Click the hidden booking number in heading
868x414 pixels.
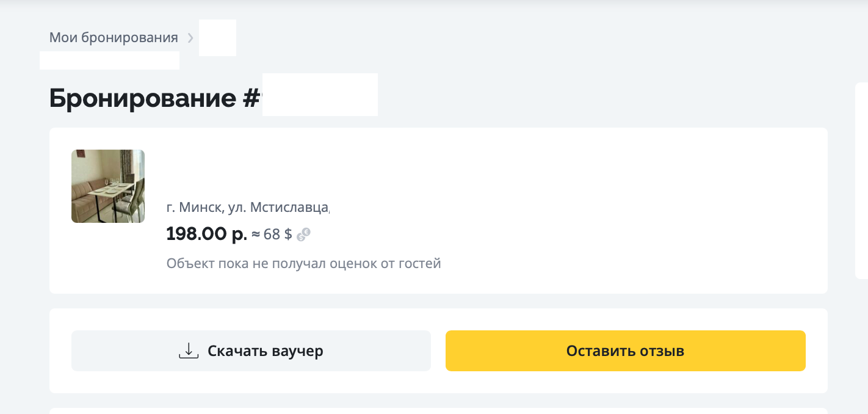[x=320, y=95]
